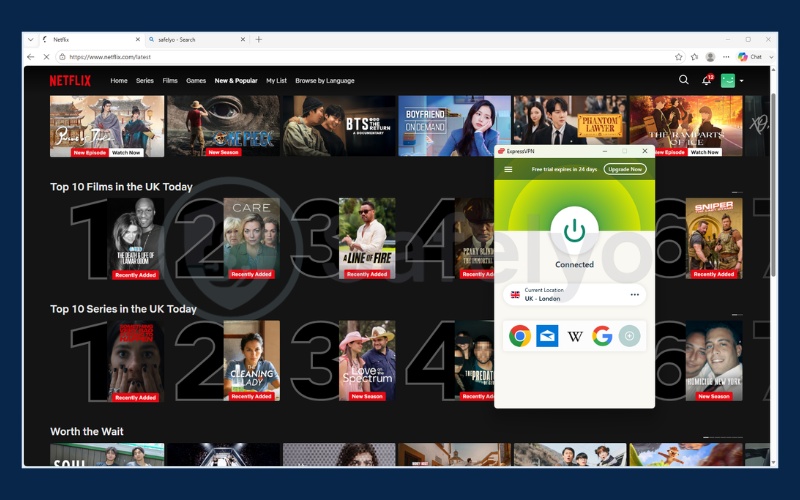Stop loading the page
The height and width of the screenshot is (500, 800).
[x=46, y=57]
